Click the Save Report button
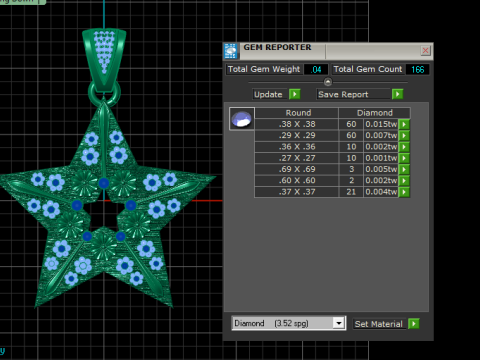 [353, 94]
